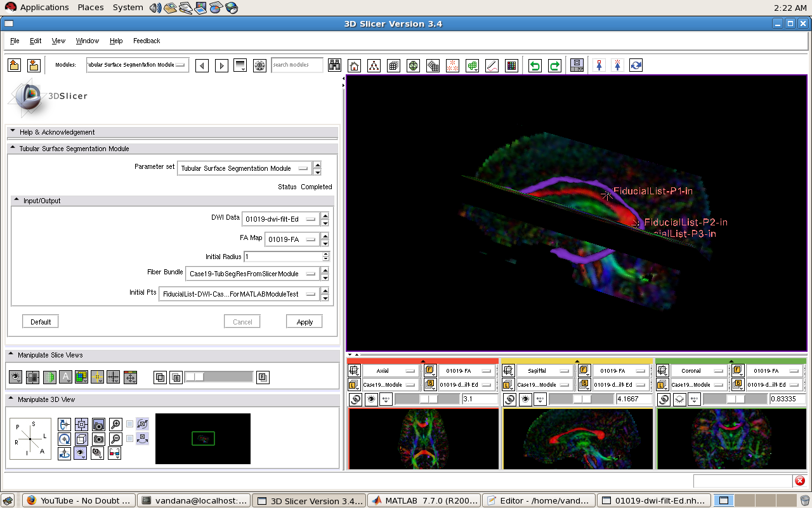The width and height of the screenshot is (812, 508).
Task: Click the link slices icon in Axial viewer
Action: 355,399
